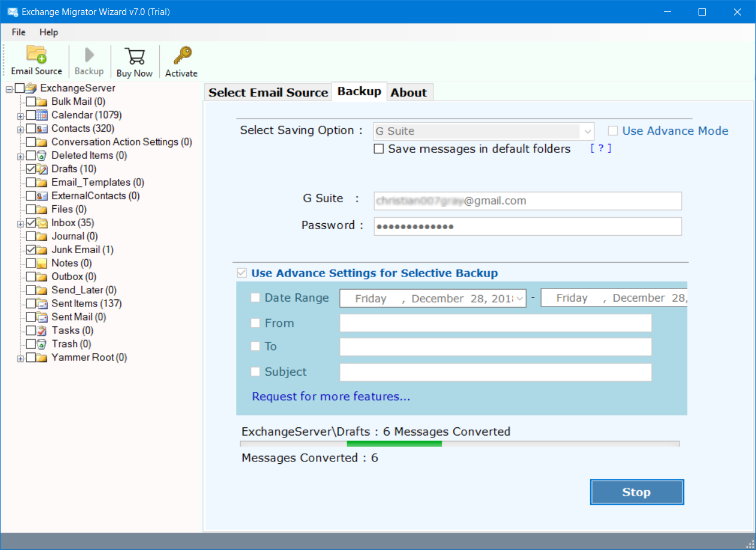Expand the Deleted Items tree node

[20, 156]
